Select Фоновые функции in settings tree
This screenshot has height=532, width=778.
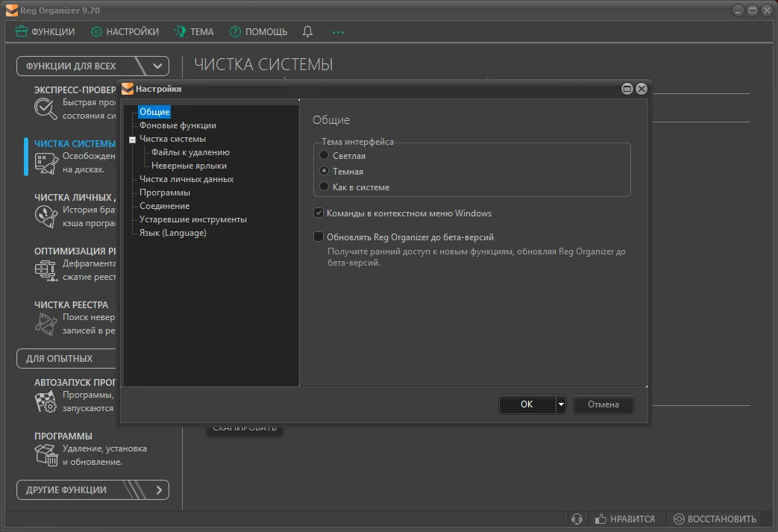tap(178, 125)
